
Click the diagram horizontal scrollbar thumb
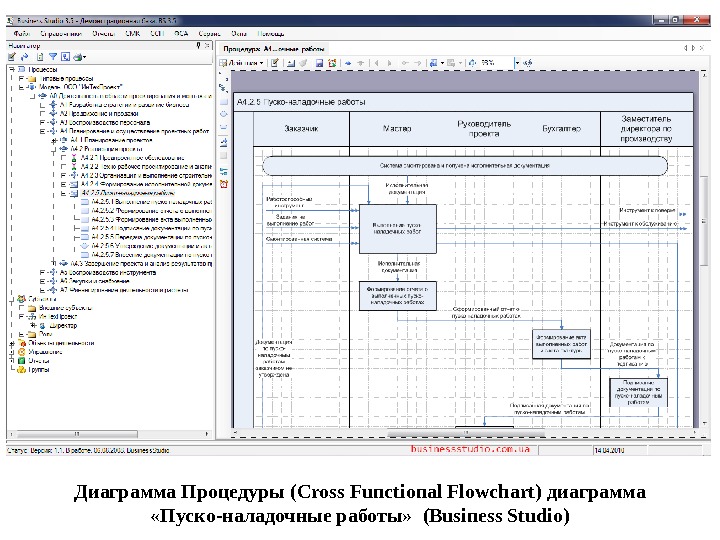click(466, 433)
